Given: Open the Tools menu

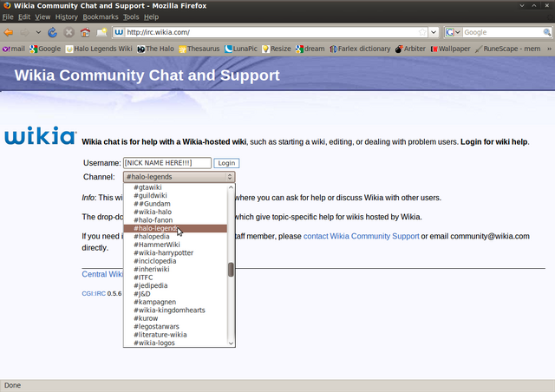Looking at the screenshot, I should point(131,17).
